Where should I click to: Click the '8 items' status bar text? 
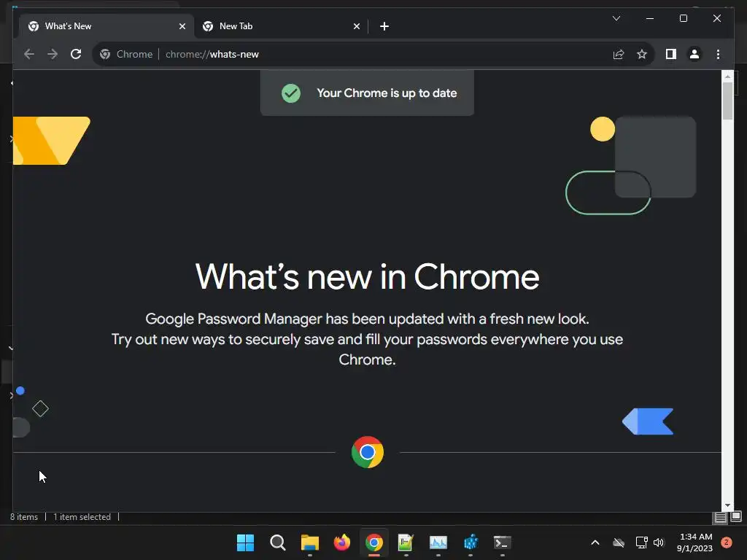[24, 517]
